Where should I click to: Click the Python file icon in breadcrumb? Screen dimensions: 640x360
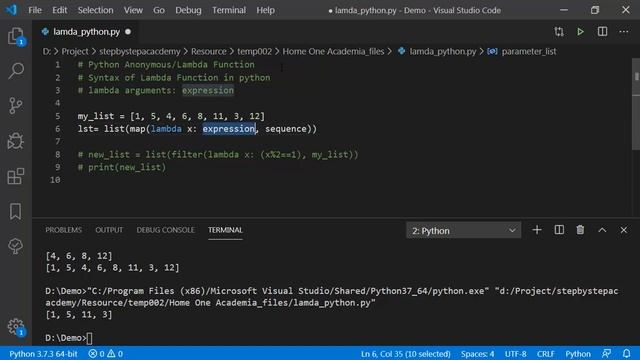(x=402, y=51)
